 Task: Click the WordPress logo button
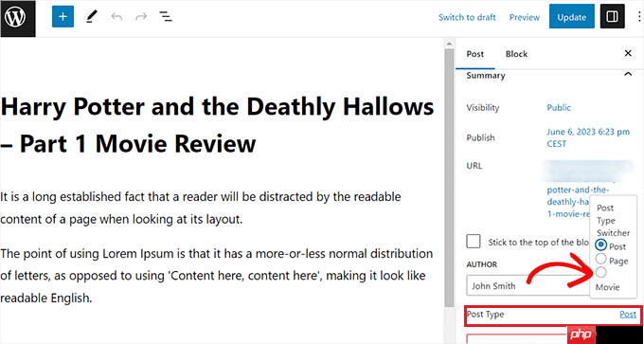(18, 18)
